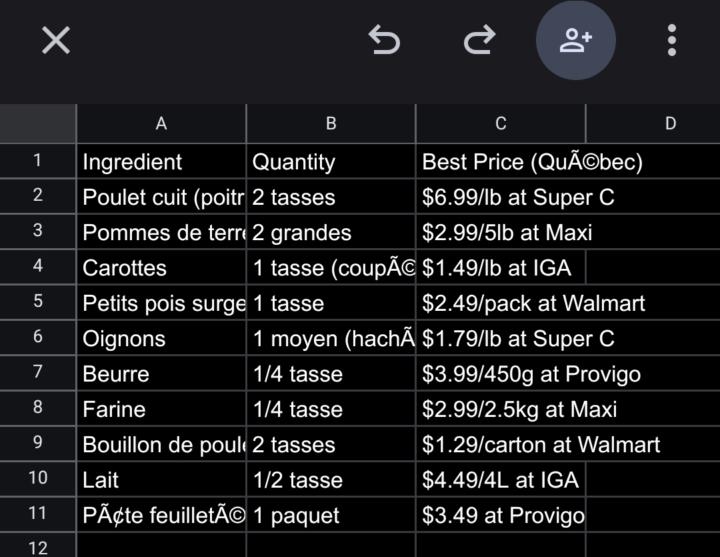Select the 'Beurre' ingredient cell

161,374
